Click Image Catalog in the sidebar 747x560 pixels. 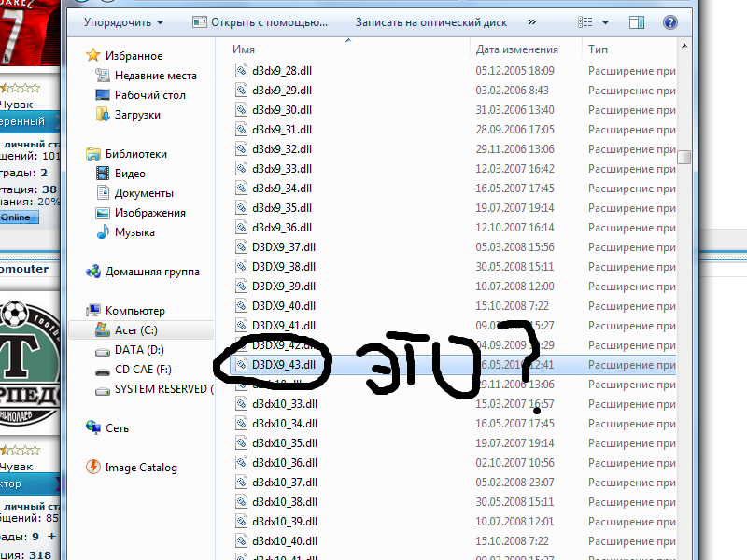(140, 468)
